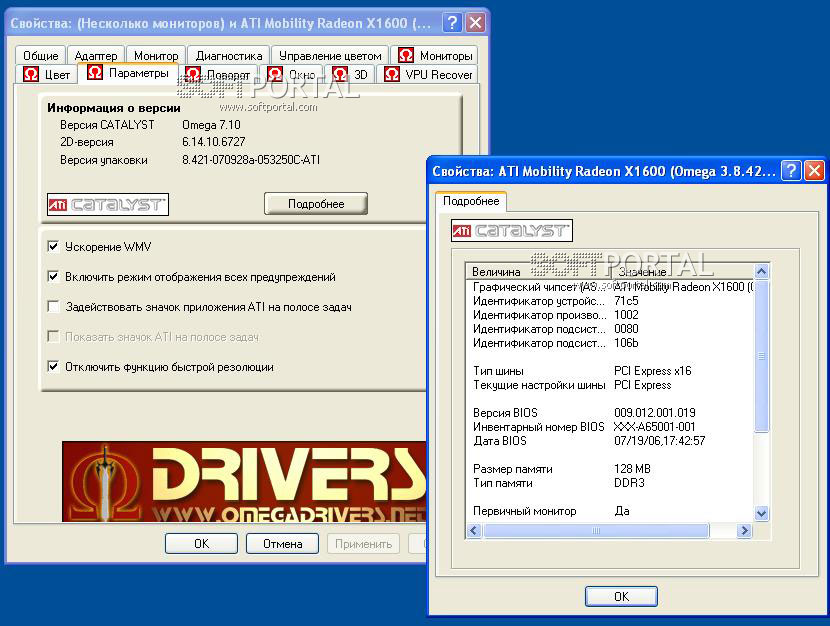Click the ATI Catalyst logo in the front window
Viewport: 830px width, 626px height.
[512, 230]
